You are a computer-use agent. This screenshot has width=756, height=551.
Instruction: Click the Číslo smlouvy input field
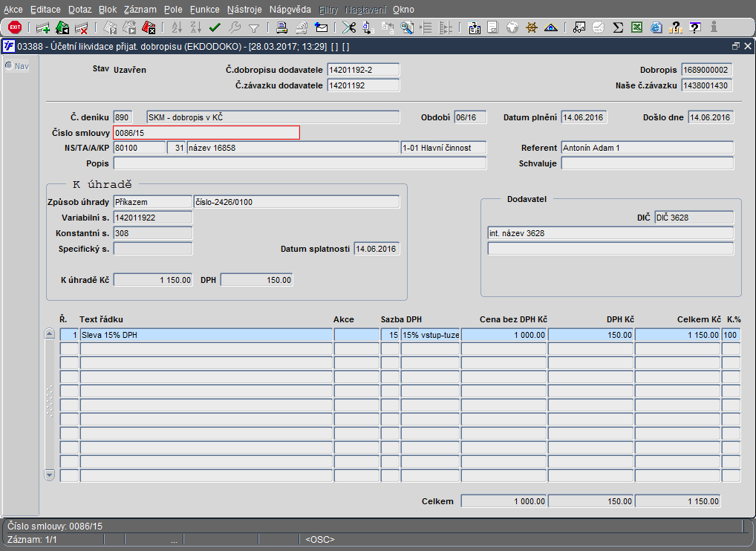tap(206, 133)
